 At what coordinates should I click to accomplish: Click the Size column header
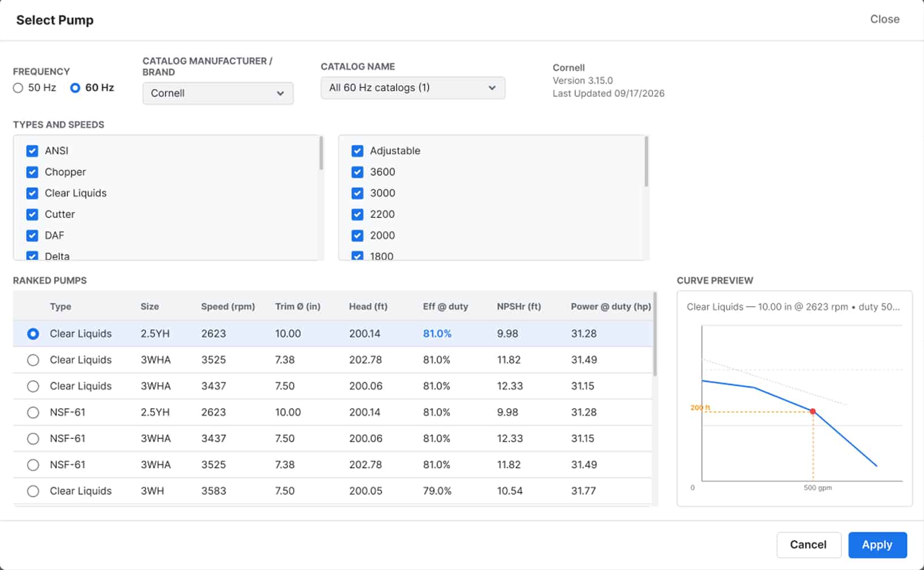(150, 306)
